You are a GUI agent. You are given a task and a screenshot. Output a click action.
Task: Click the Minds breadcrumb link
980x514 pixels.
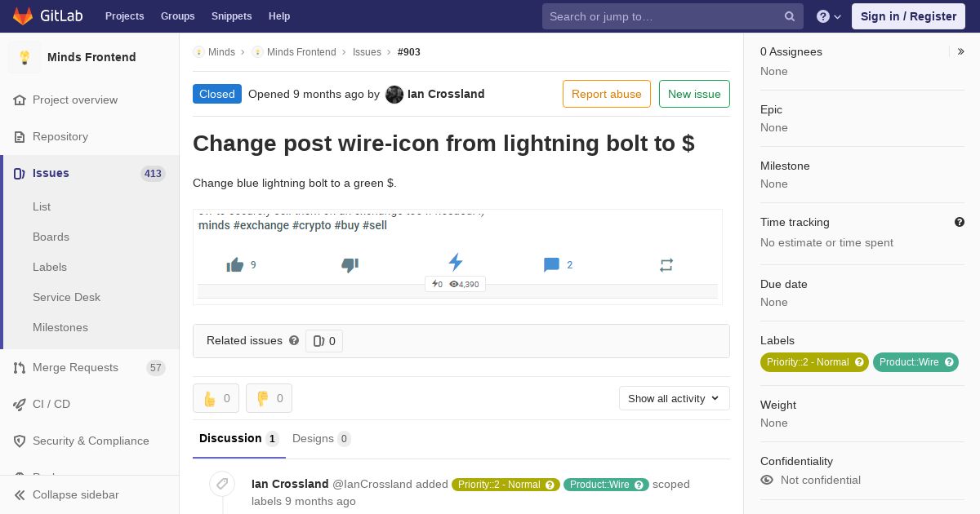[x=221, y=51]
